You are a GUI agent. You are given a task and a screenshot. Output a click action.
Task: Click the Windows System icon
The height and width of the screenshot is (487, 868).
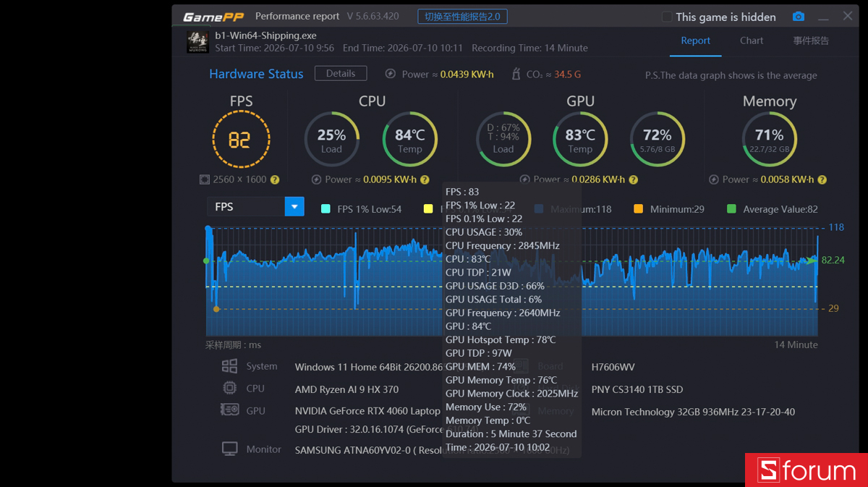229,366
